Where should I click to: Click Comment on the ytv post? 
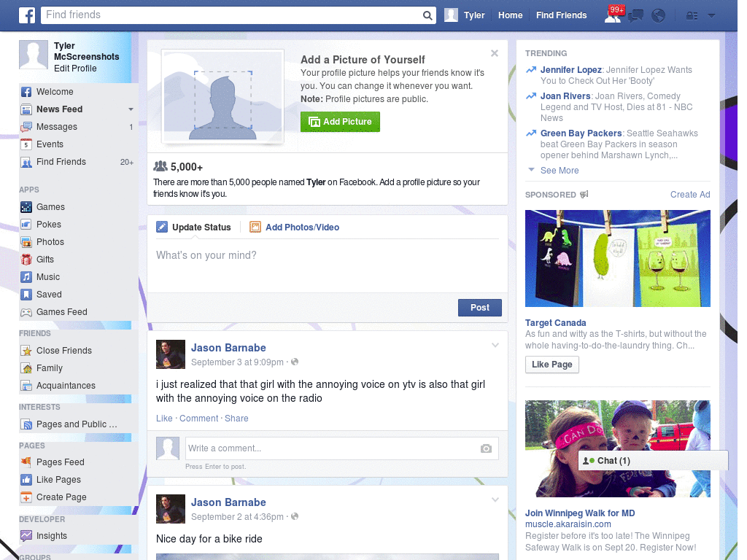[198, 419]
